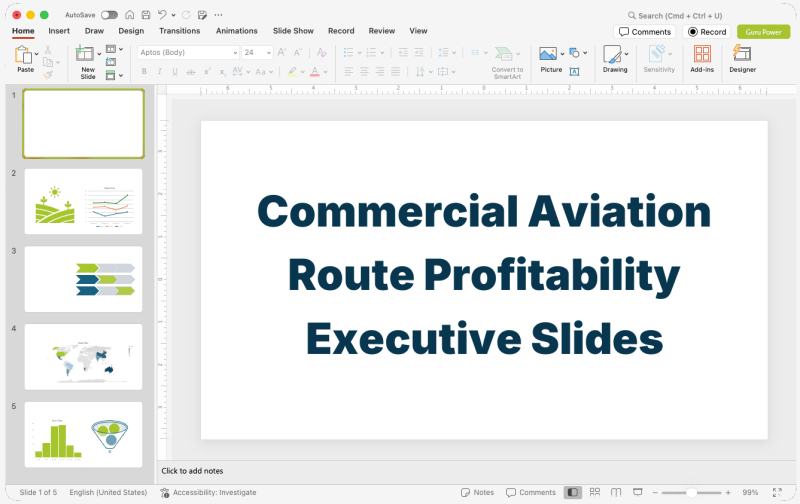Viewport: 800px width, 504px height.
Task: Clear all formatting with eraser A icon
Action: 321,52
